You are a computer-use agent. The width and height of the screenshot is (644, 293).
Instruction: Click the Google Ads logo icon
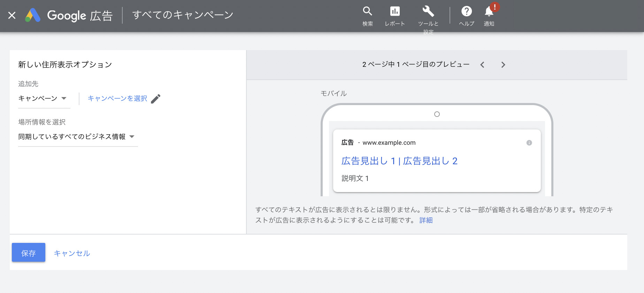33,15
